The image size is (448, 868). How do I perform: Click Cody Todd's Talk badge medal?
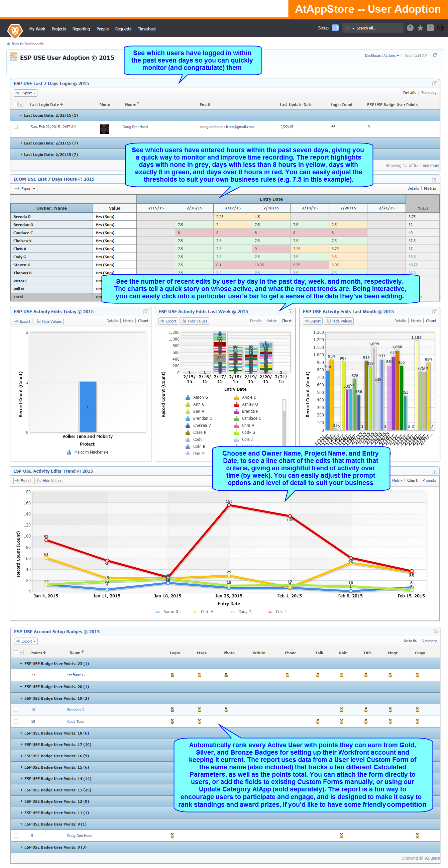[318, 721]
